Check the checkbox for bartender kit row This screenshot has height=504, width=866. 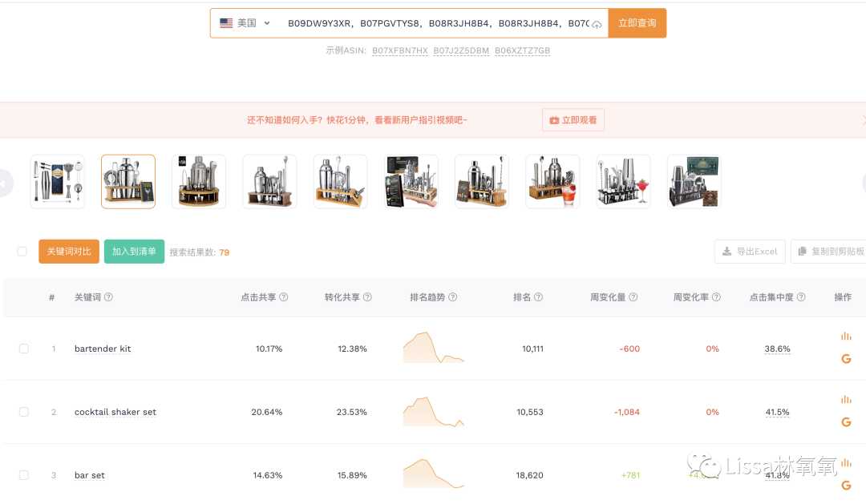tap(23, 348)
